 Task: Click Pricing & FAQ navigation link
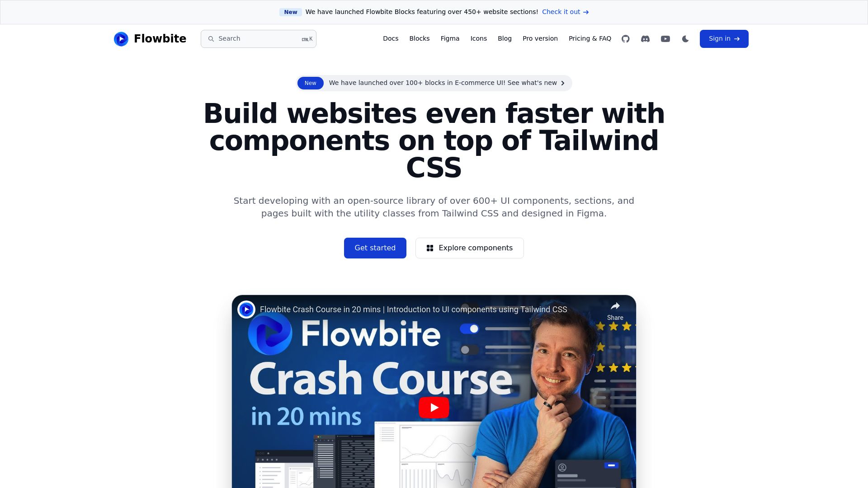pos(590,39)
